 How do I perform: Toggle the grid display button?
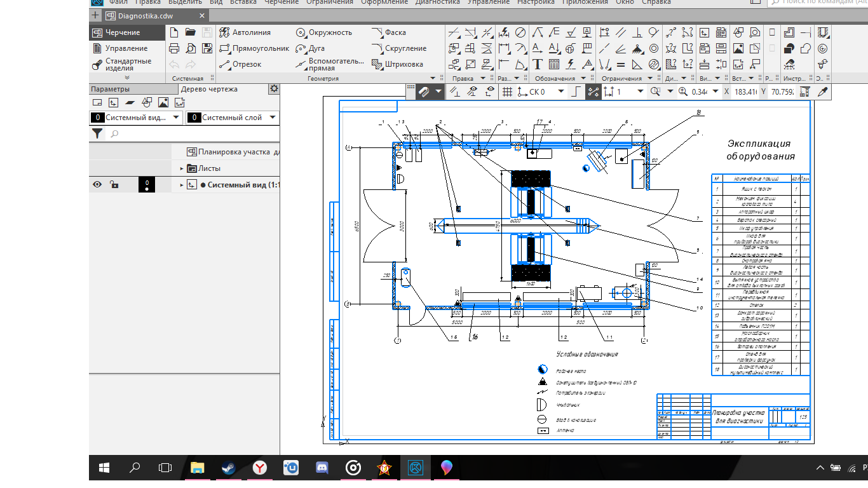[507, 91]
